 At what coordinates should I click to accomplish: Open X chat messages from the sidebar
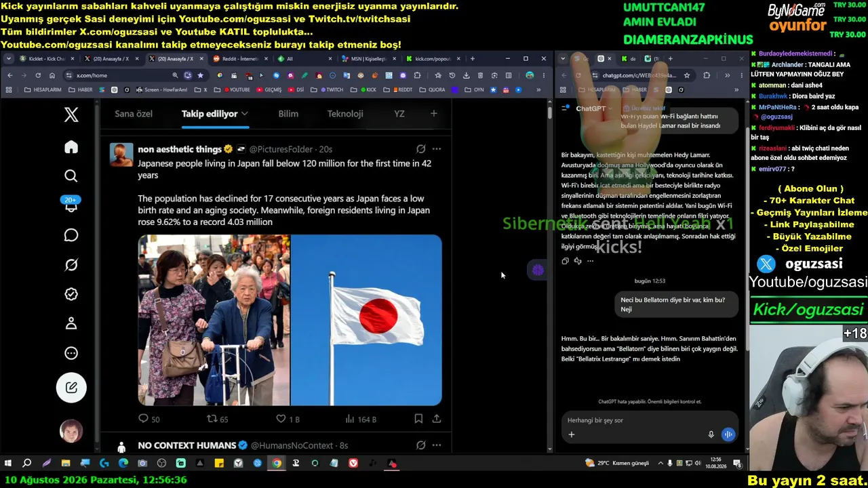(71, 235)
